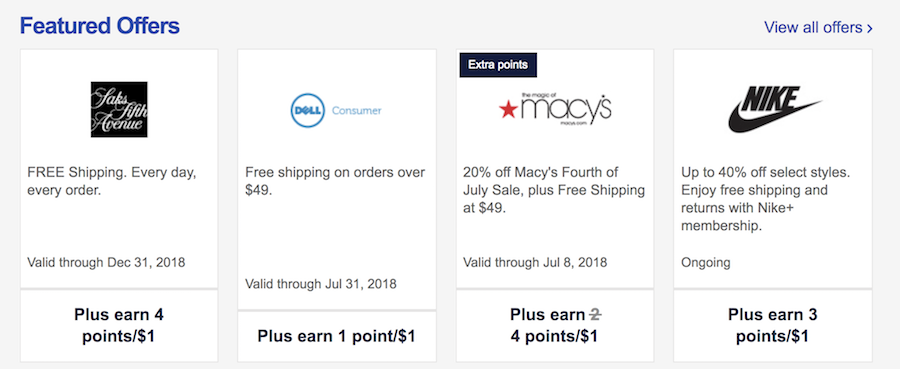Select Saks Plus earn 4 points/$1

[x=119, y=325]
